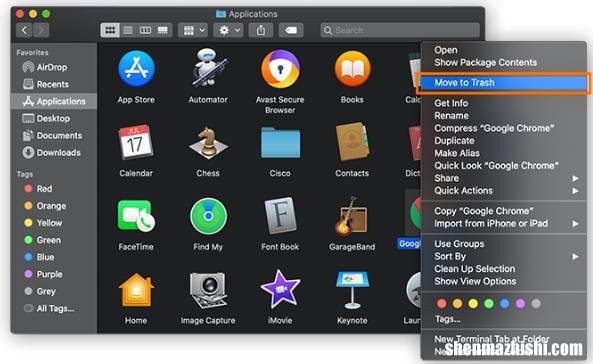
Task: Click the Books app icon
Action: click(352, 69)
